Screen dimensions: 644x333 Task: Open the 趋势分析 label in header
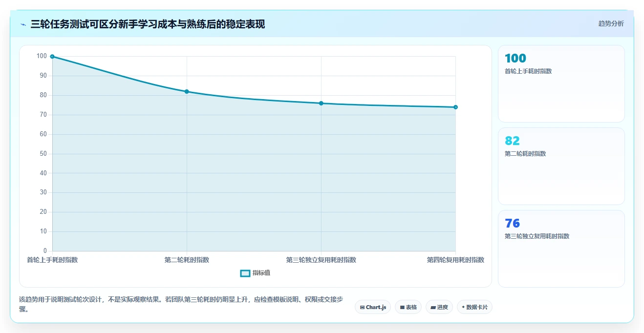(611, 23)
